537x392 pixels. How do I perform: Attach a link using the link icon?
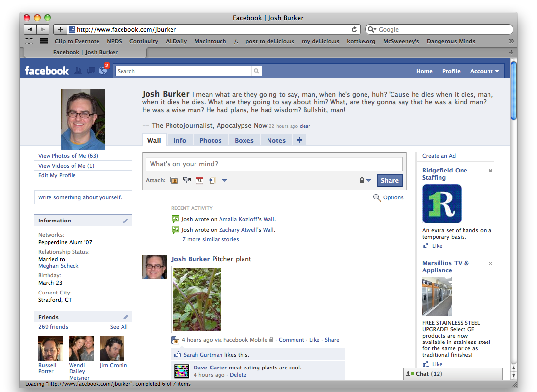tap(212, 180)
